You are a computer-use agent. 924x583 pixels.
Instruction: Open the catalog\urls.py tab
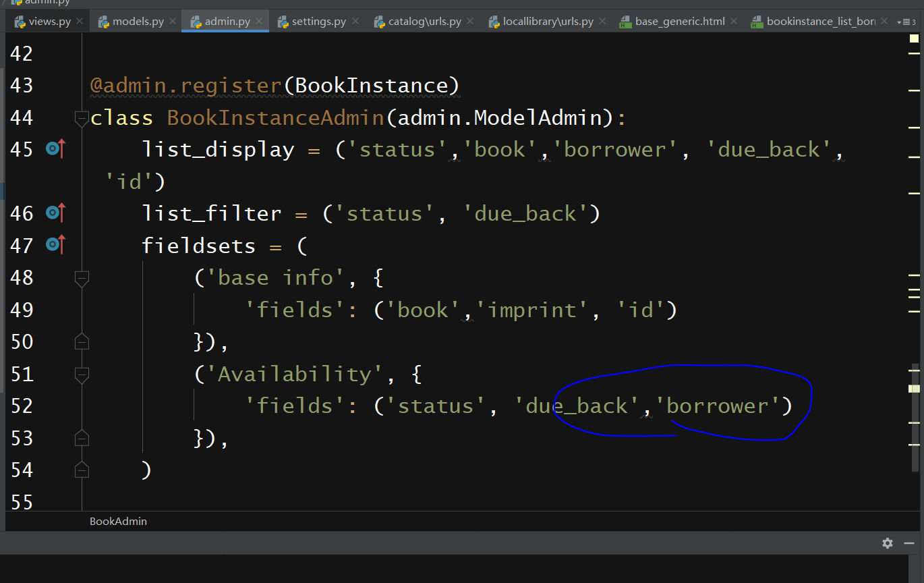coord(424,22)
